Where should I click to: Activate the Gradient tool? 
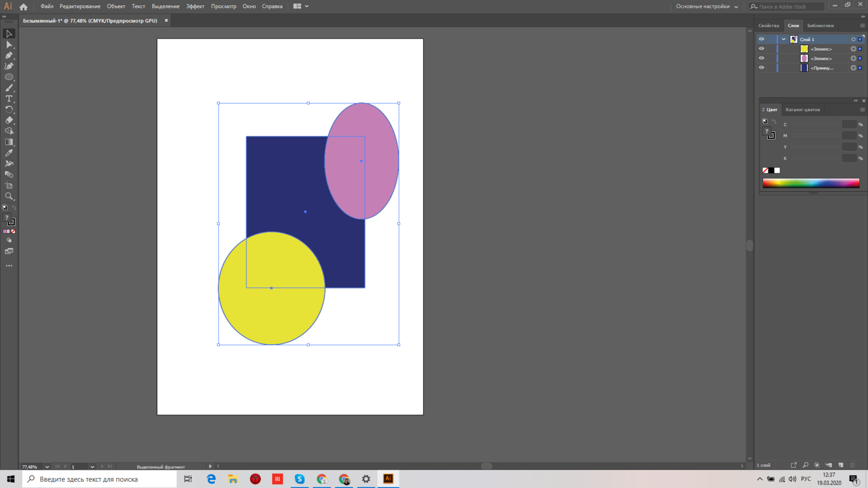[x=9, y=142]
